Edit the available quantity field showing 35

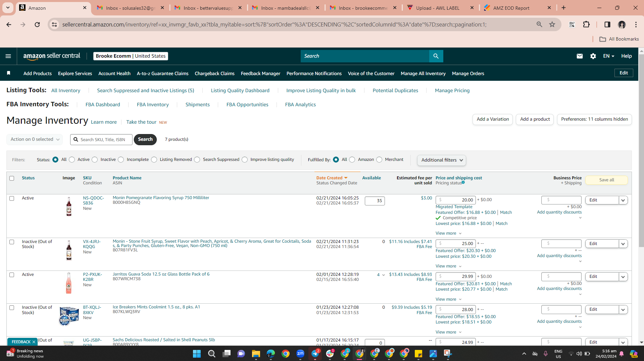[x=375, y=201]
